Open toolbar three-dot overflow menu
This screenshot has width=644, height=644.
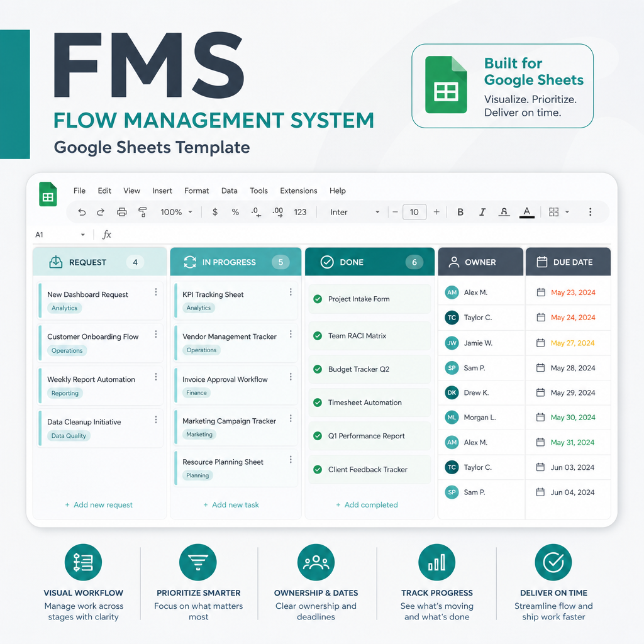click(590, 212)
